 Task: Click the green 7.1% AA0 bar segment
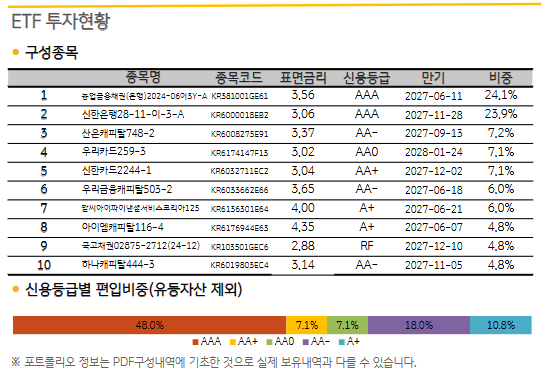347,325
